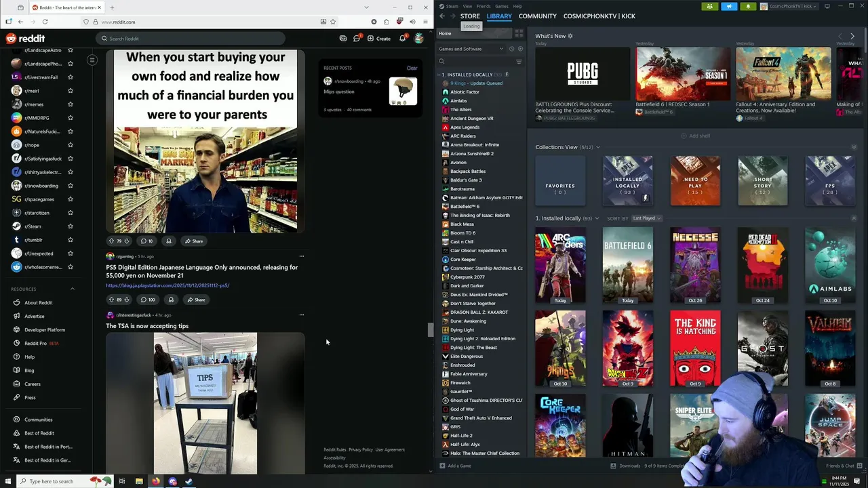Screen dimensions: 868x488
Task: Downvote the PS5 Digital Edition post
Action: 126,300
